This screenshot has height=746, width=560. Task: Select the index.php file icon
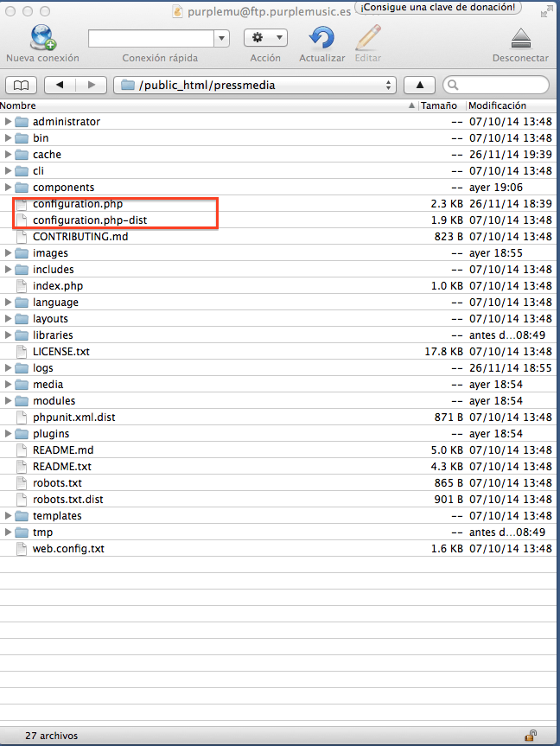tap(22, 285)
